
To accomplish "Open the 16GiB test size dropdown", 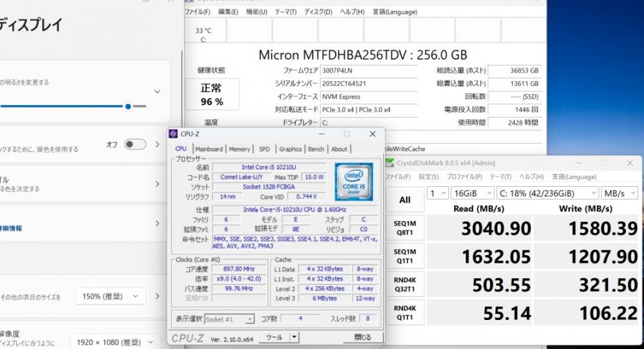I will coord(472,193).
